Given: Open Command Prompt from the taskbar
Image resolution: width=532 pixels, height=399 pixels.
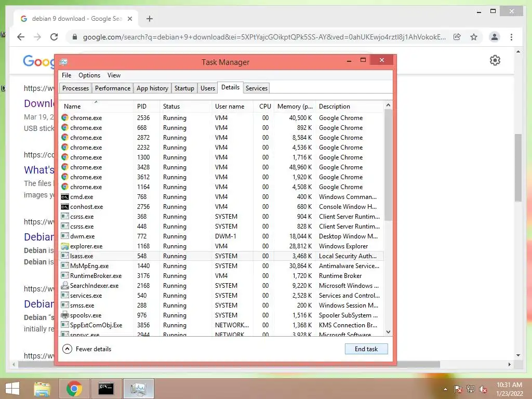Looking at the screenshot, I should 106,389.
